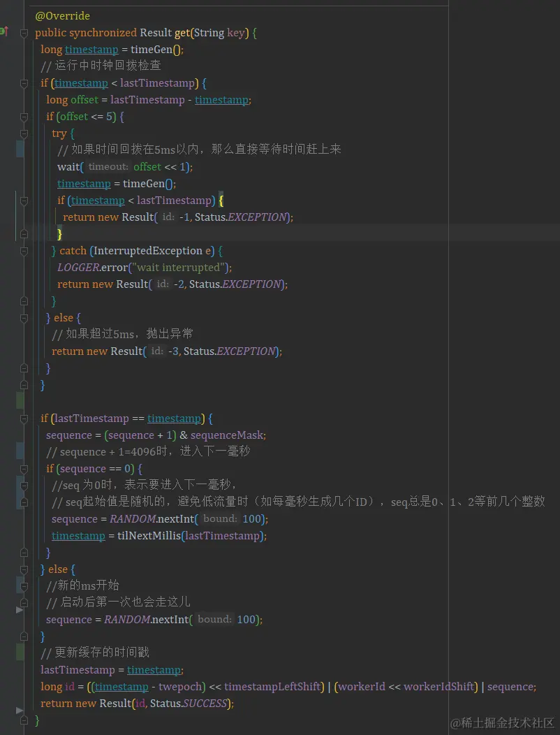Click 'EXCEPTION' on the -1 return line
This screenshot has width=560, height=735.
tap(257, 217)
